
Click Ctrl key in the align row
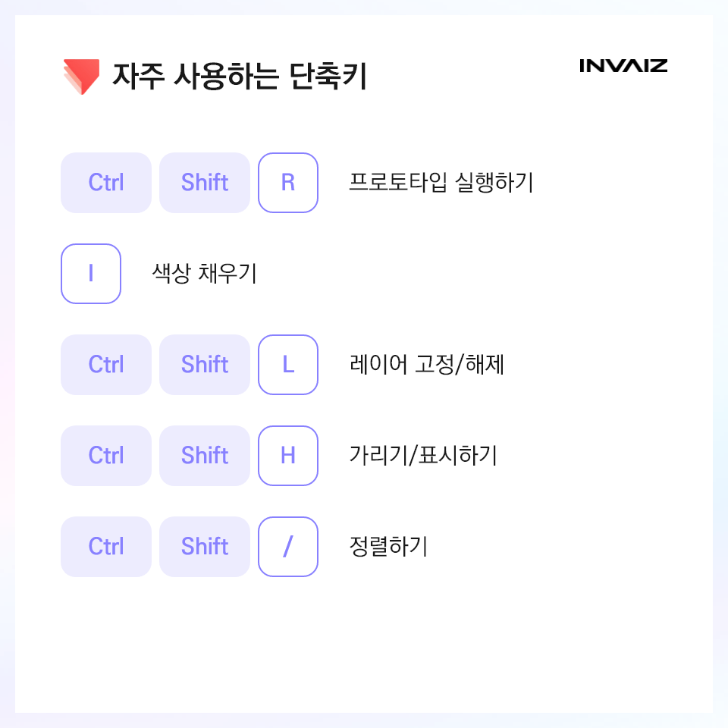[106, 547]
